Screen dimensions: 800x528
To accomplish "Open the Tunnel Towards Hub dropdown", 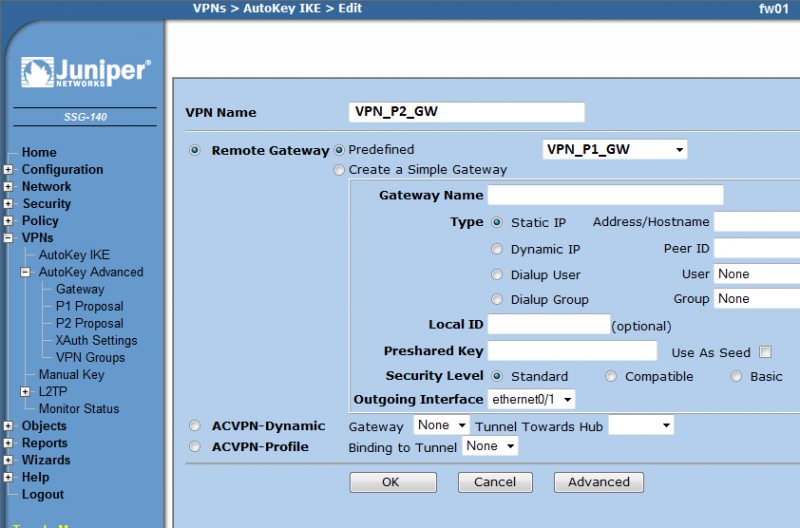I will [641, 425].
